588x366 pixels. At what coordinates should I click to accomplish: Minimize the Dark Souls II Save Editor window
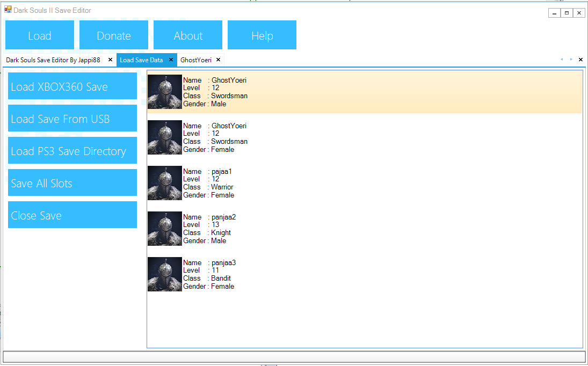tap(555, 13)
